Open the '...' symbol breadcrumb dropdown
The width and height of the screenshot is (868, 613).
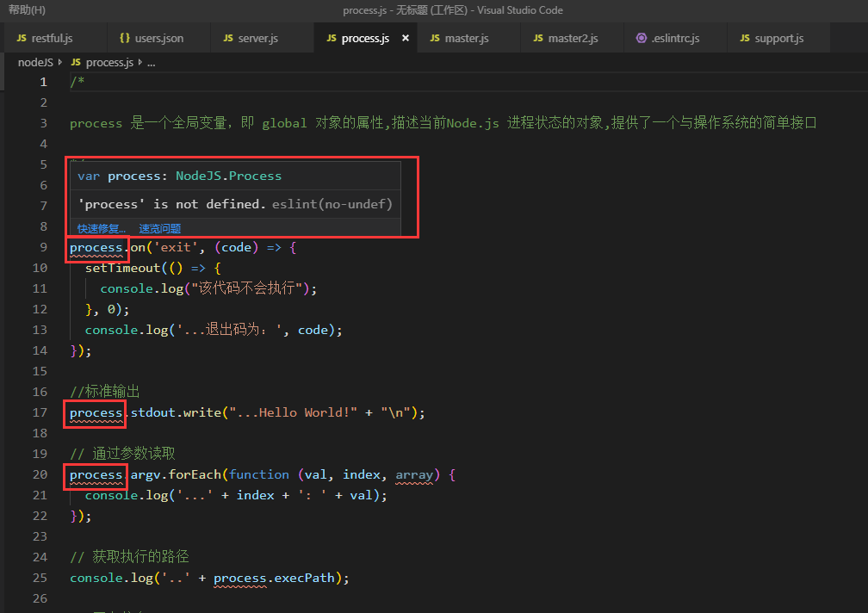click(x=150, y=62)
